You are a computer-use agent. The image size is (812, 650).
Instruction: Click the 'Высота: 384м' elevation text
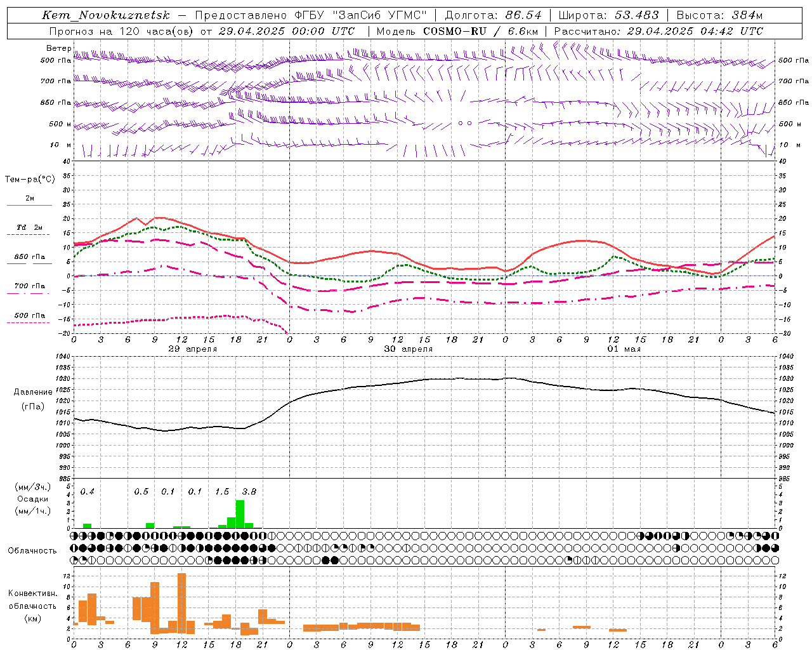(x=719, y=15)
